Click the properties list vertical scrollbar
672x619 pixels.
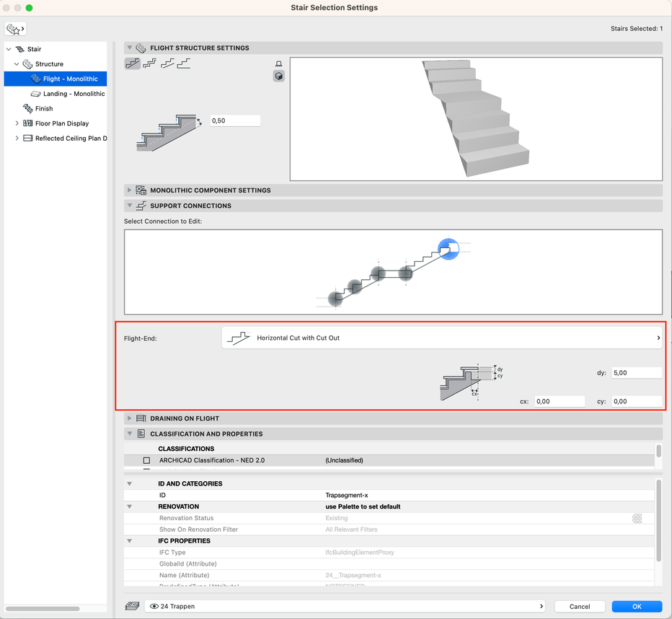point(659,520)
